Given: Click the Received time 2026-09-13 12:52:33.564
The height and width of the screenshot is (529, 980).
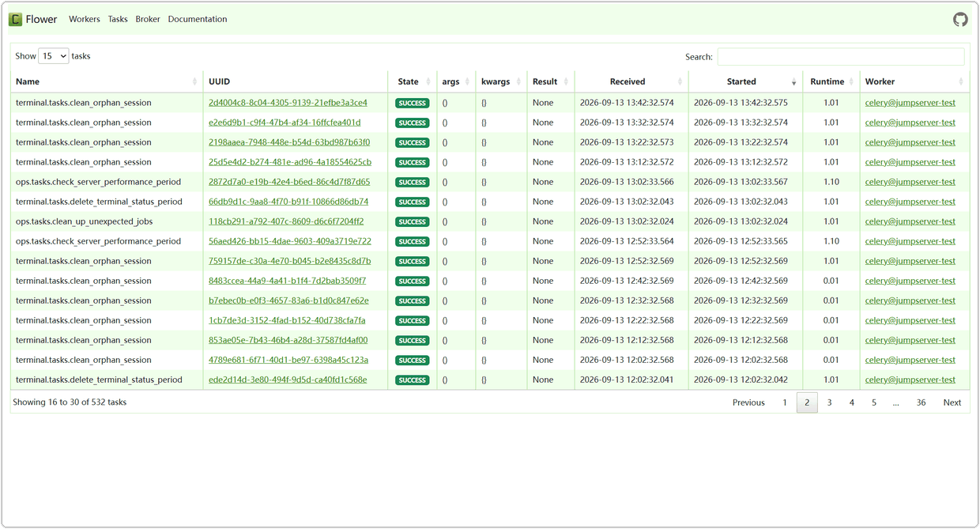Looking at the screenshot, I should tap(627, 241).
